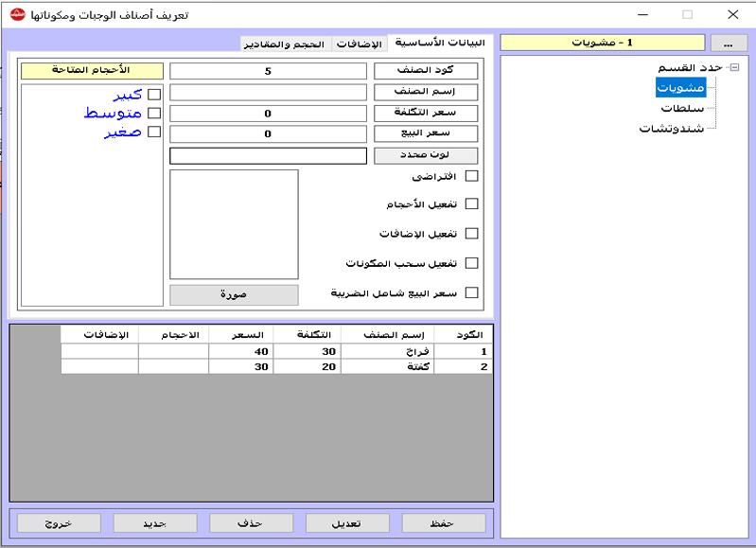Click the سعر البيع input field

coord(268,134)
